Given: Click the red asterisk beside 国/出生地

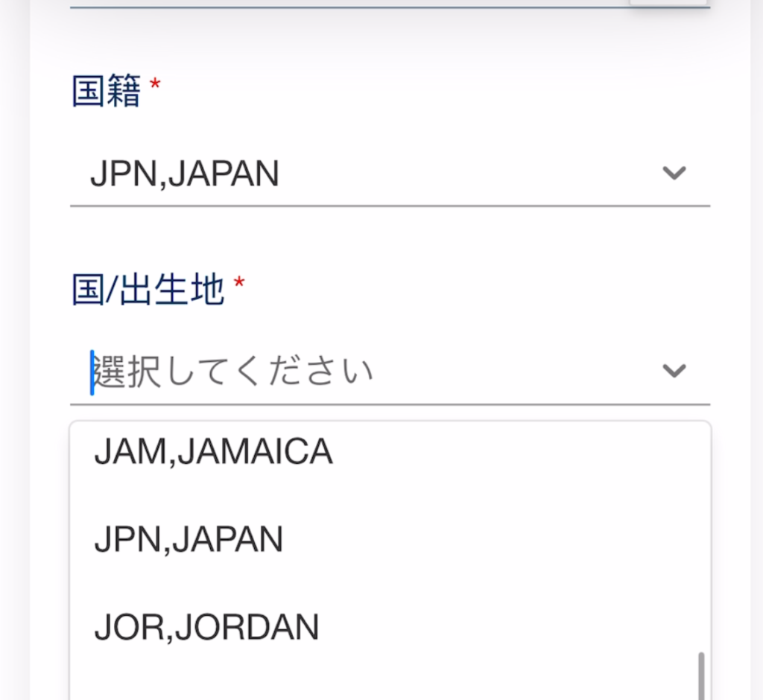Looking at the screenshot, I should 239,283.
